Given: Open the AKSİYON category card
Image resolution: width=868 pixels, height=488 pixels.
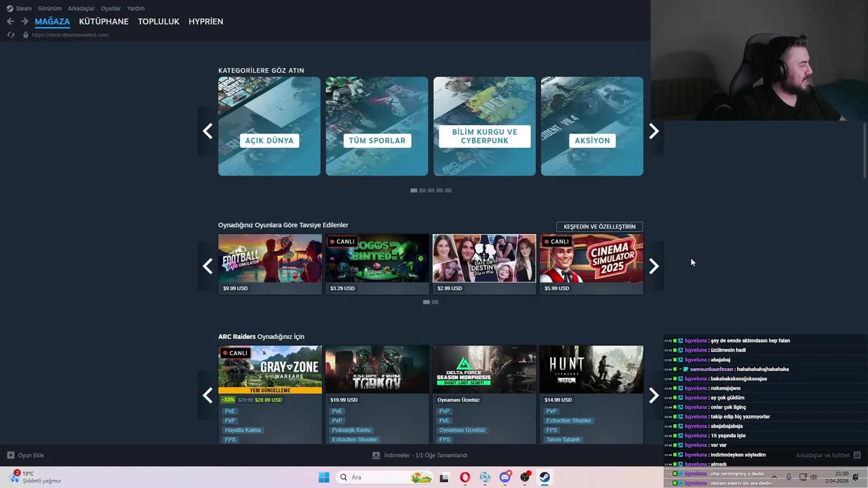Looking at the screenshot, I should 592,126.
